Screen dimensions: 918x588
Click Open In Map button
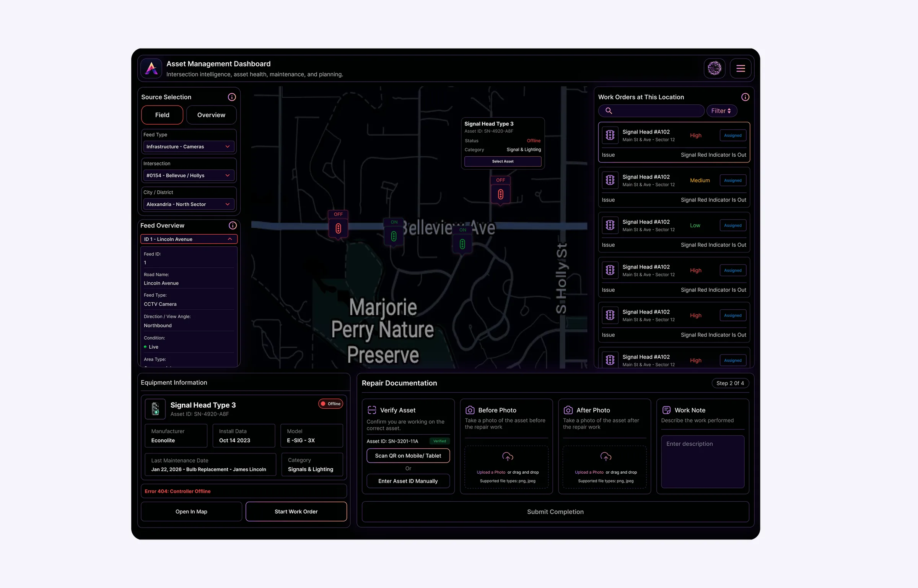click(191, 512)
